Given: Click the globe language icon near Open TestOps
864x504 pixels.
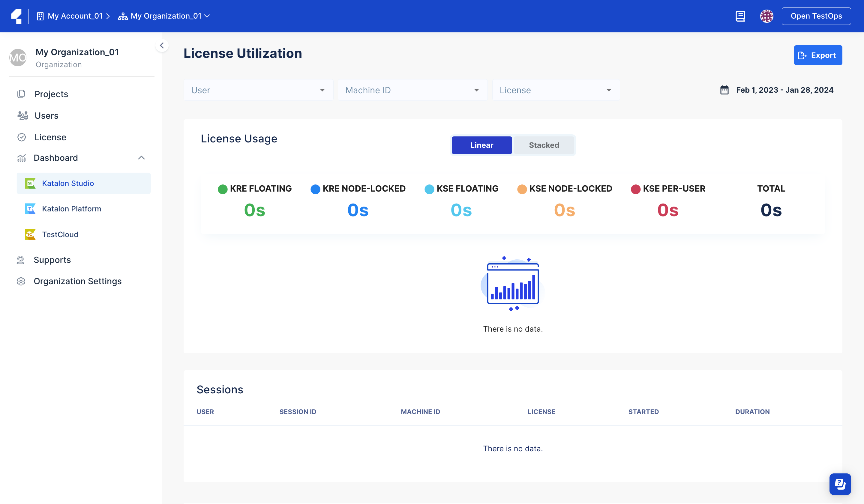Looking at the screenshot, I should (766, 16).
